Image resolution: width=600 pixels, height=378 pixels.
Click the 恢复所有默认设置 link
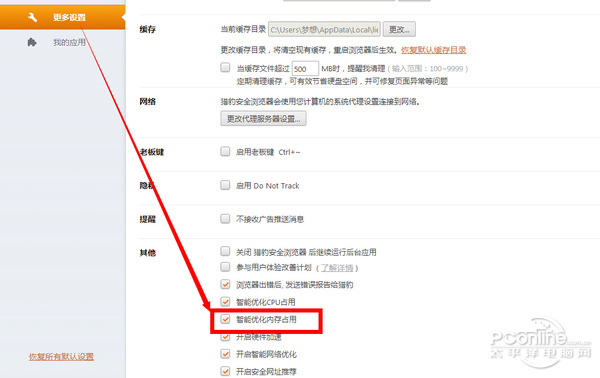[x=61, y=357]
